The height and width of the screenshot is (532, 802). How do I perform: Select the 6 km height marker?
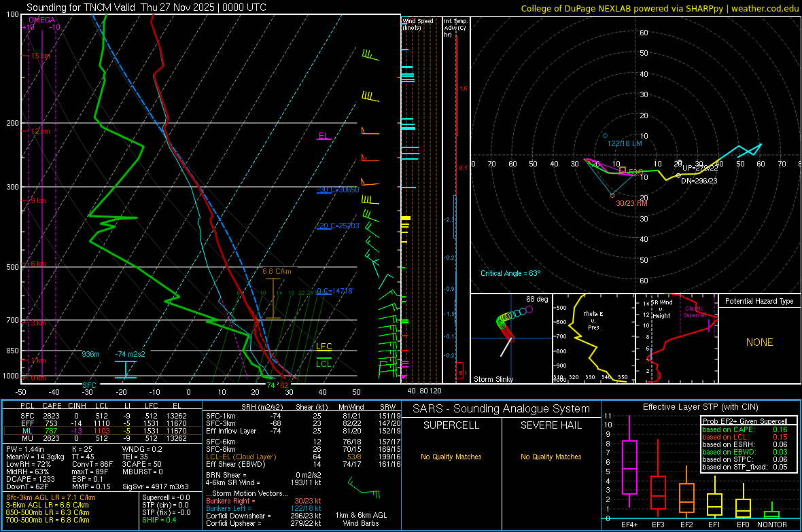[38, 264]
